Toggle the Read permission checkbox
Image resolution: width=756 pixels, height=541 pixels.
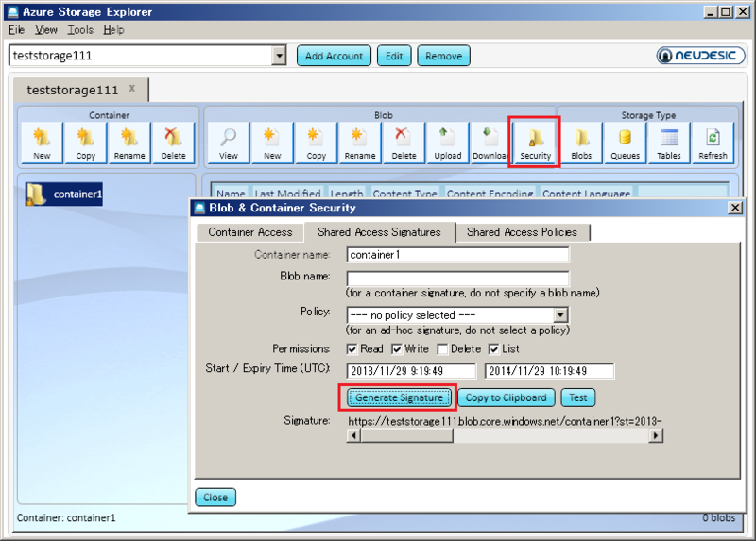coord(352,348)
